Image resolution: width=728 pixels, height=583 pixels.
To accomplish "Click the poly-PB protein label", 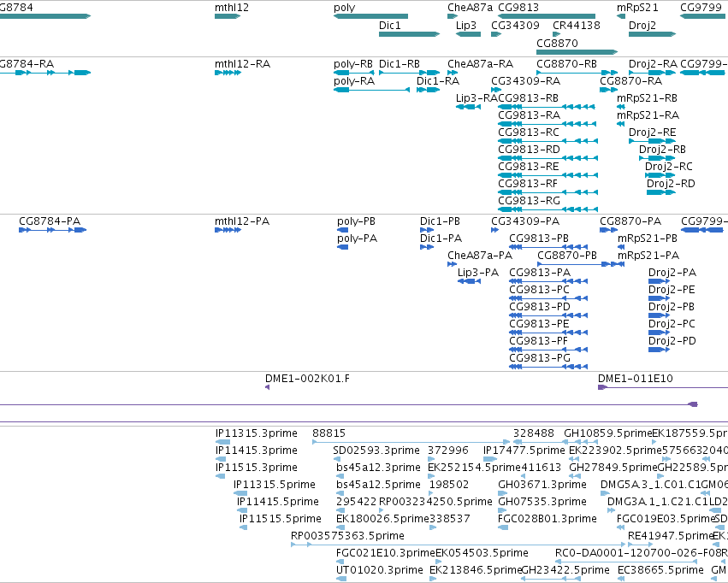I will tap(356, 221).
